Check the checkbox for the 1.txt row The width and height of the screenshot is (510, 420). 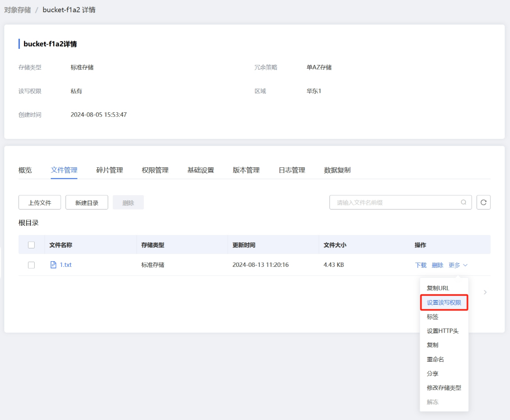coord(31,265)
